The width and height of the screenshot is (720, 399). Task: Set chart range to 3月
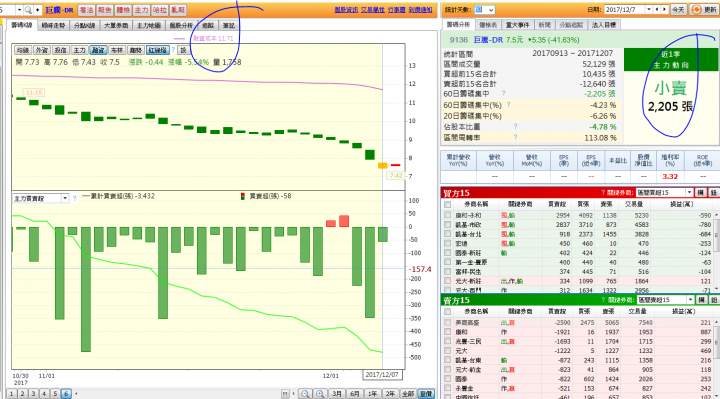337,393
